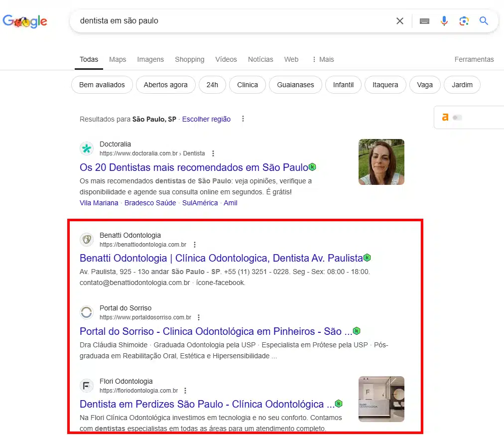
Task: Start a voice search with the microphone
Action: [x=444, y=21]
